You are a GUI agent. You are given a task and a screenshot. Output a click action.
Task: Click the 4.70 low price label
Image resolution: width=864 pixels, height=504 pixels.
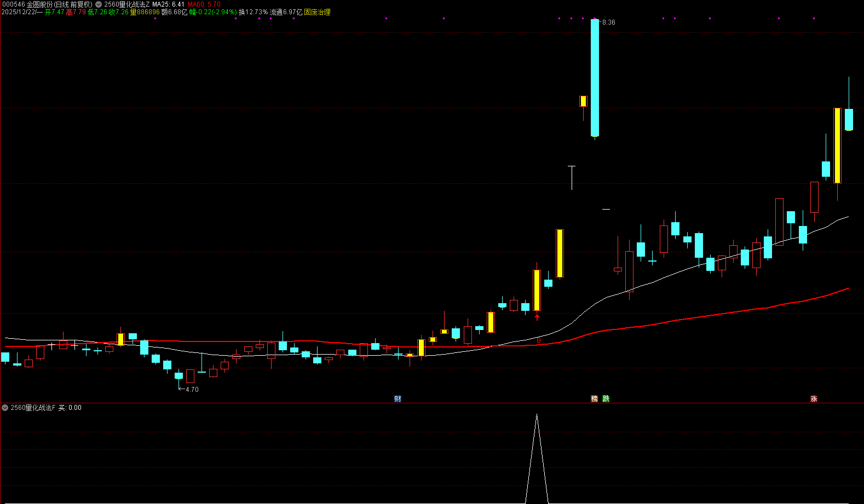(192, 390)
